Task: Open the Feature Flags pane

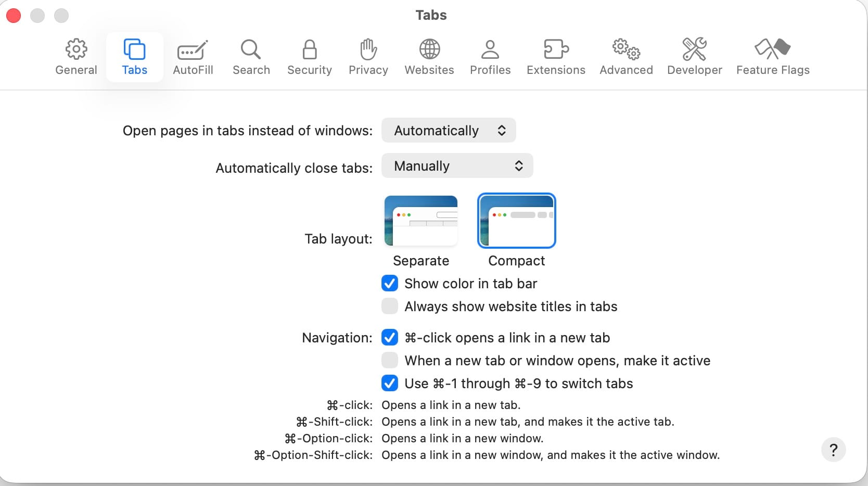Action: click(x=772, y=57)
